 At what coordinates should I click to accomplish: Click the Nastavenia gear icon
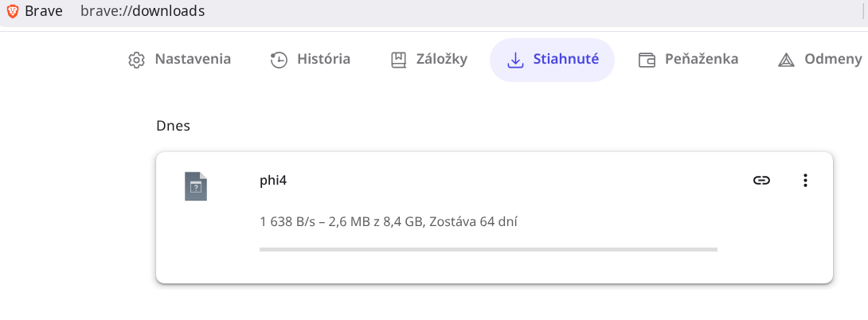[136, 60]
